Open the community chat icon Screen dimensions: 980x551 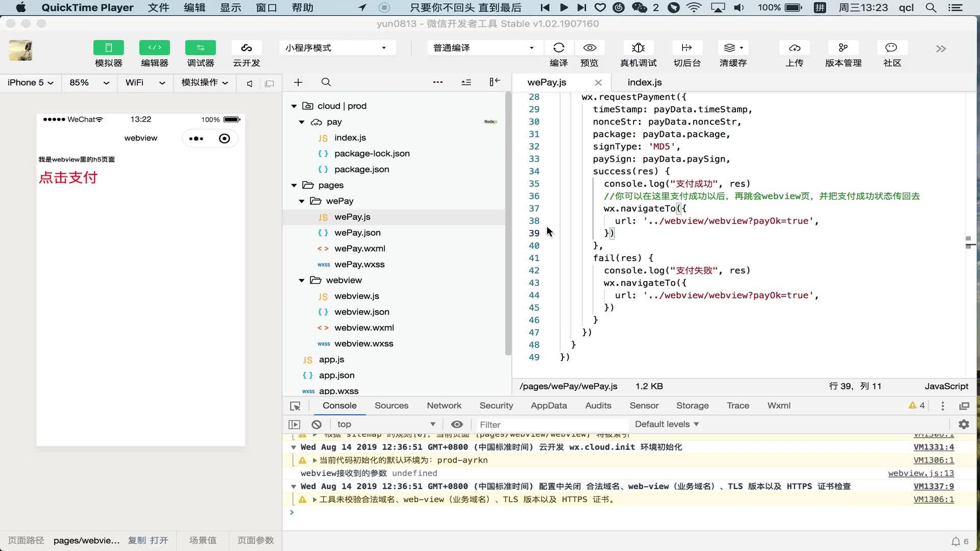click(x=891, y=48)
